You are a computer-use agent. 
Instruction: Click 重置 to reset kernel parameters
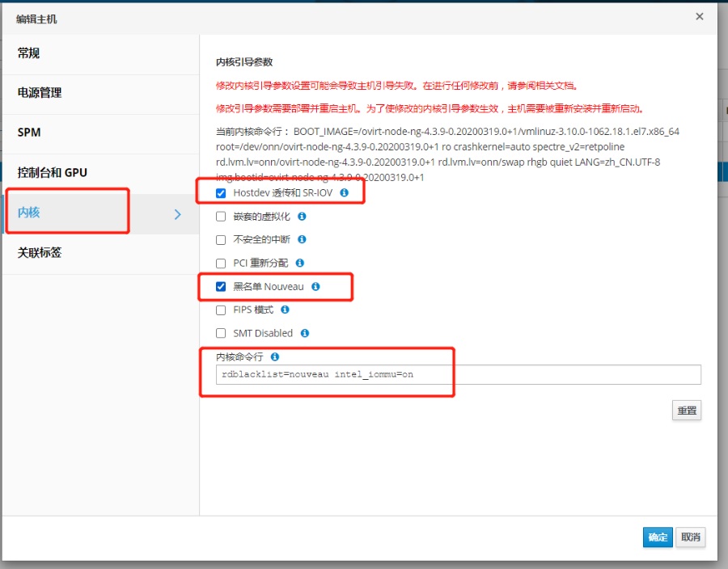(x=687, y=411)
